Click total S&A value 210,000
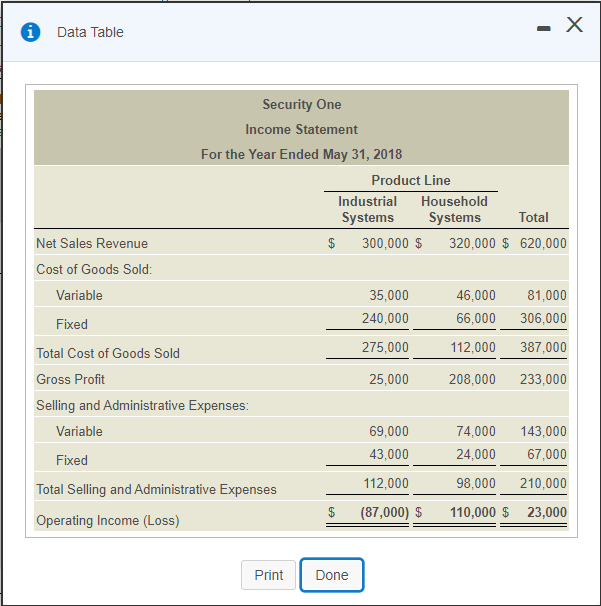 (x=543, y=483)
